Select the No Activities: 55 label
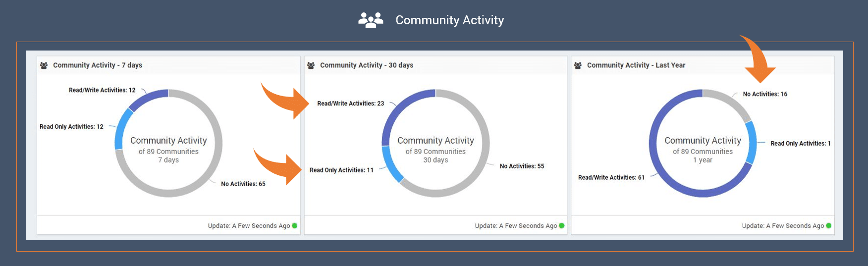The height and width of the screenshot is (266, 868). click(522, 166)
